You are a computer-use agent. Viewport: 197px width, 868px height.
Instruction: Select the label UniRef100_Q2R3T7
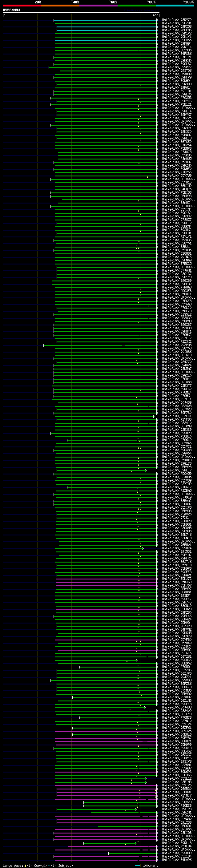pos(176,386)
